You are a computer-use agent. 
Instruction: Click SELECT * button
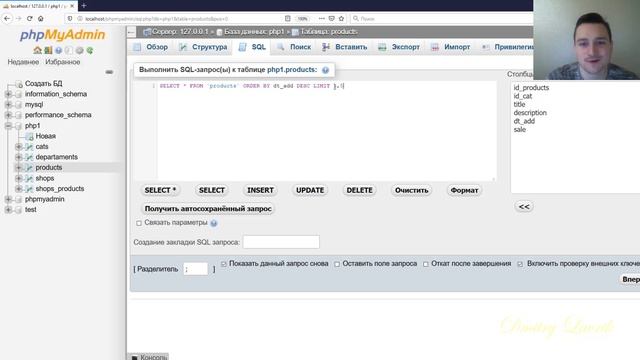coord(160,191)
